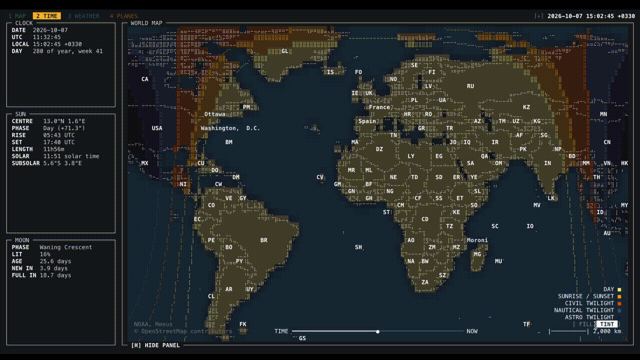
Task: Click the FK label for Falkland Islands
Action: [x=243, y=324]
